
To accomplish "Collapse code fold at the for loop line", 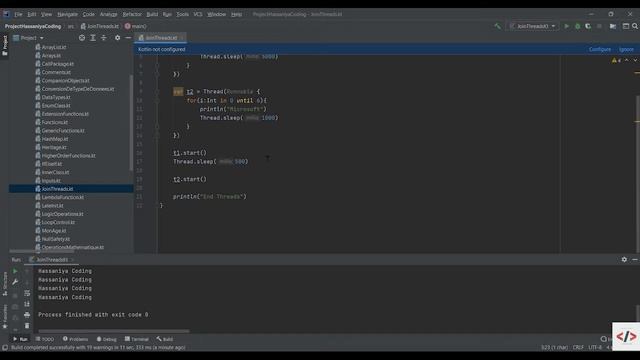I will coord(157,100).
